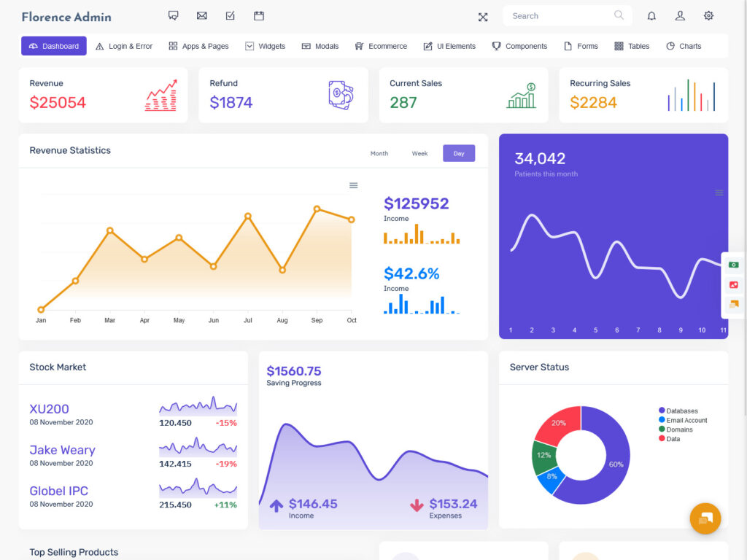The height and width of the screenshot is (560, 747).
Task: Click the 60% purple donut segment
Action: (616, 464)
